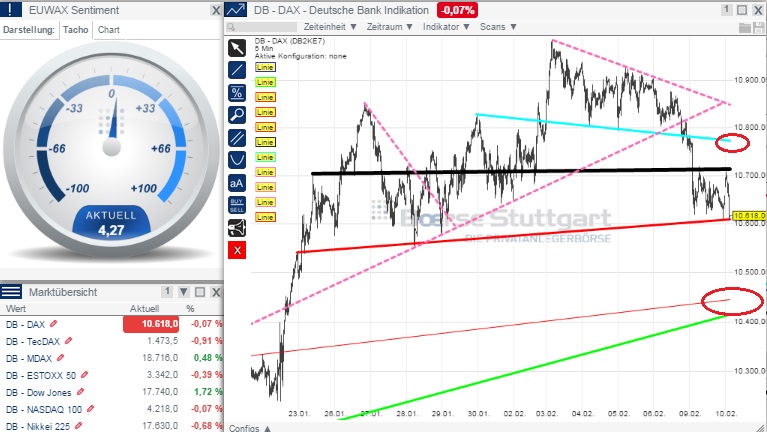This screenshot has width=767, height=432.
Task: Select the U-shaped curve tool
Action: coord(237,160)
